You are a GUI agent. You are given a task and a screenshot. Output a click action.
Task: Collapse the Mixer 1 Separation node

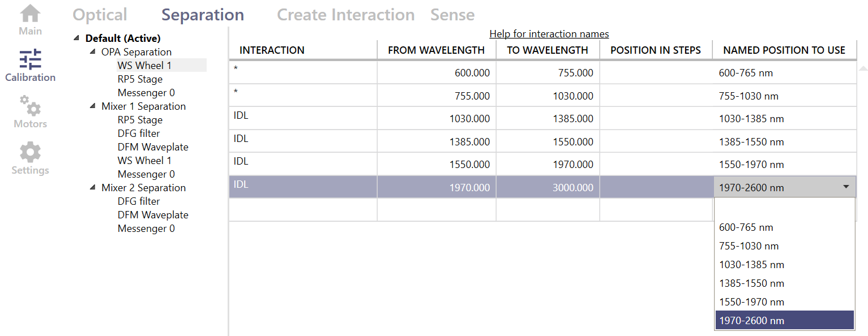pos(93,106)
